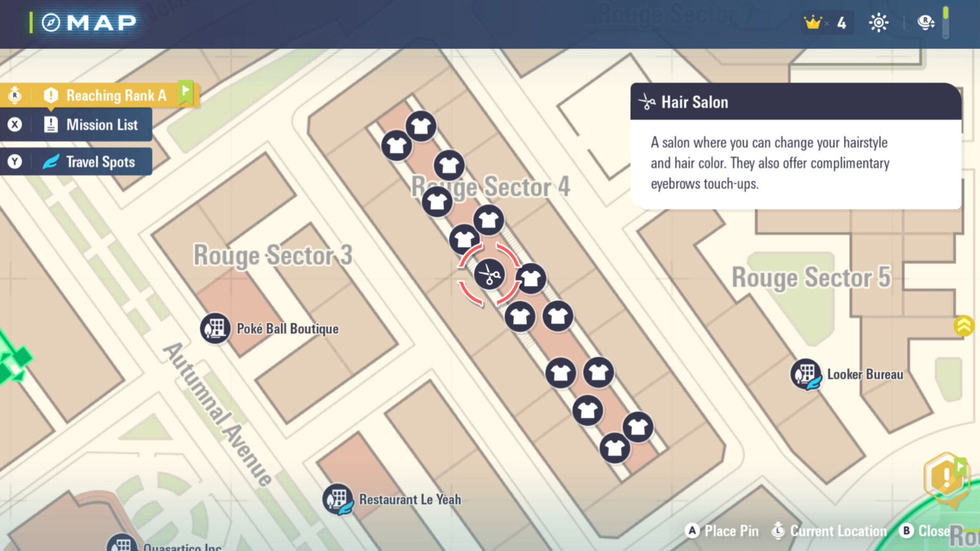Click the crown rank counter icon
Viewport: 980px width, 551px height.
(813, 22)
